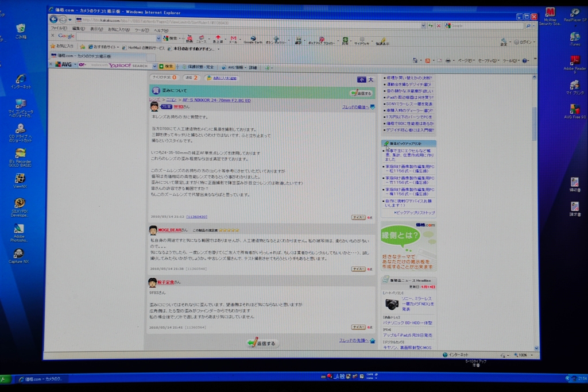Screen dimensions: 588x392
Task: Select the small (小) text size toggle
Action: [x=361, y=79]
